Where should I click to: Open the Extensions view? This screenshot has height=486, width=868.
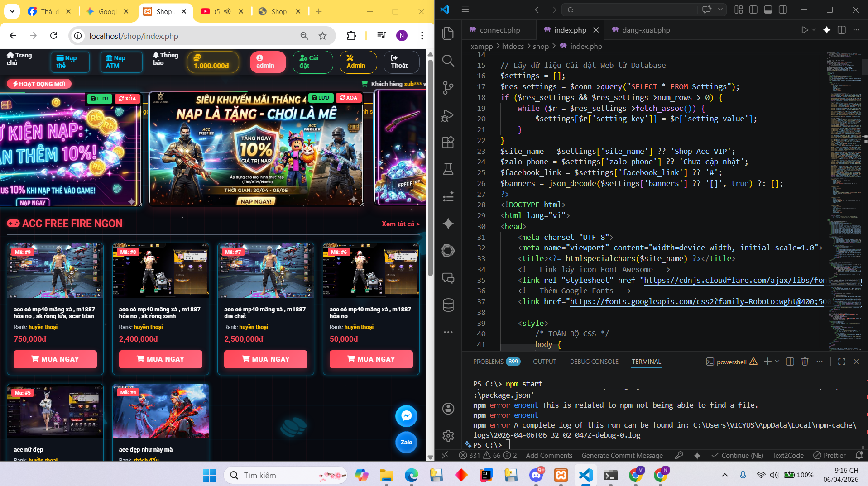click(x=448, y=143)
